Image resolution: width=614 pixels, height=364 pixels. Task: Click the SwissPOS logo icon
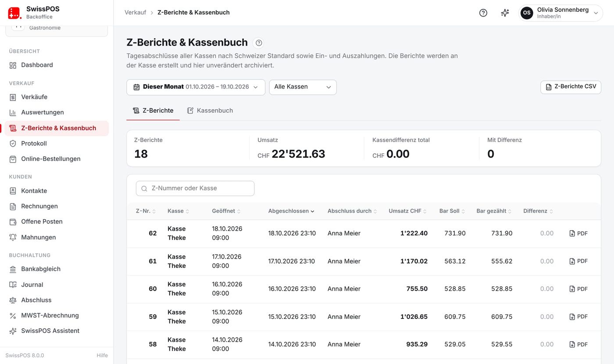(x=14, y=13)
